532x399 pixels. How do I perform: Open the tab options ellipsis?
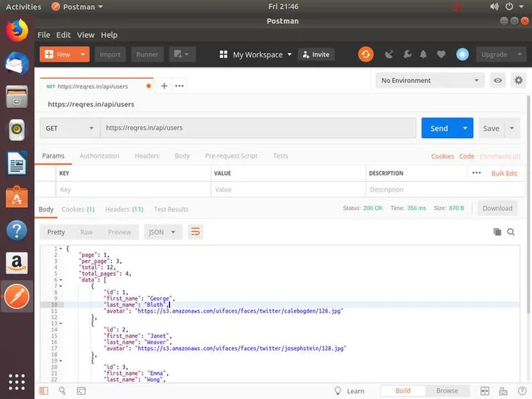point(180,86)
